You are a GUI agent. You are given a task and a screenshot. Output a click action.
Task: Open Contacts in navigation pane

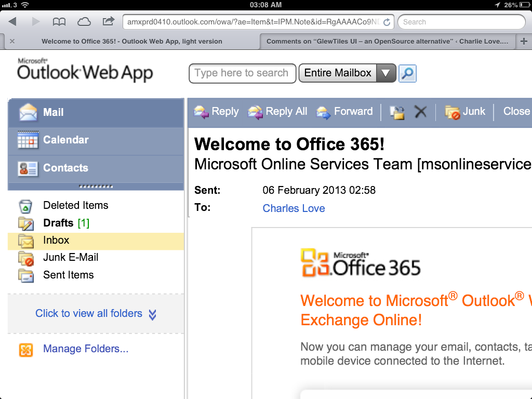(96, 168)
